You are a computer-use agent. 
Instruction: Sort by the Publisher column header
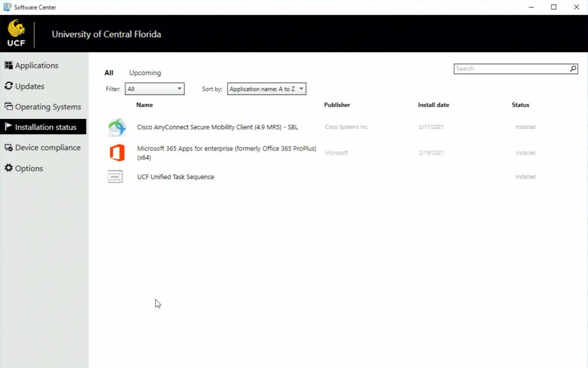click(x=337, y=105)
